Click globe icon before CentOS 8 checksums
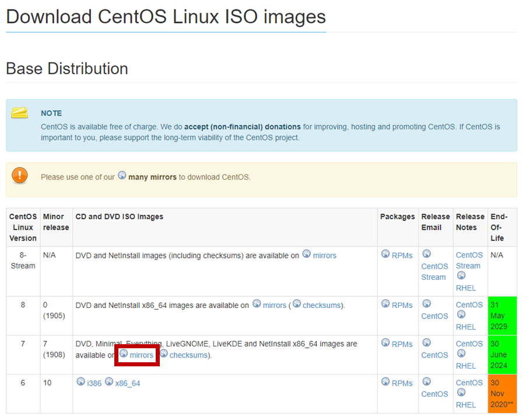Viewport: 526px width, 420px height. (x=297, y=303)
